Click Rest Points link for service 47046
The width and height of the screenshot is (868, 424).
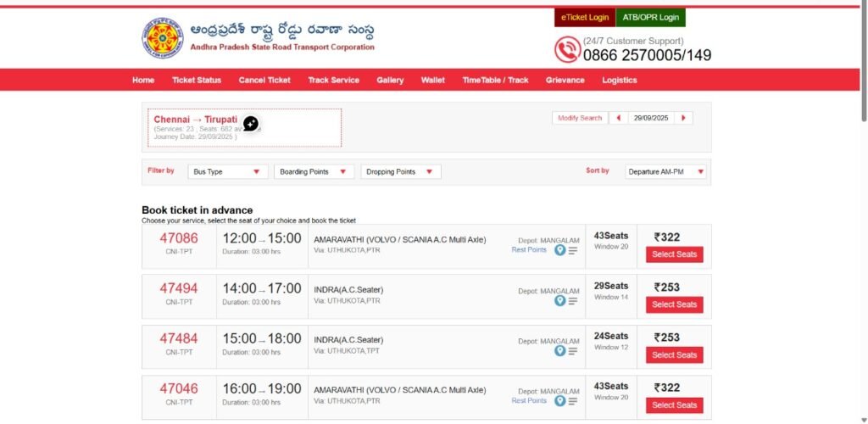click(529, 400)
